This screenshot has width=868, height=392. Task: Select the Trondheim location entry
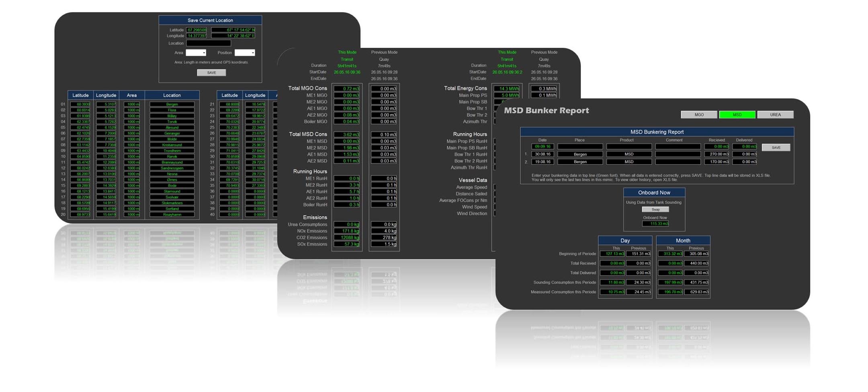(172, 151)
